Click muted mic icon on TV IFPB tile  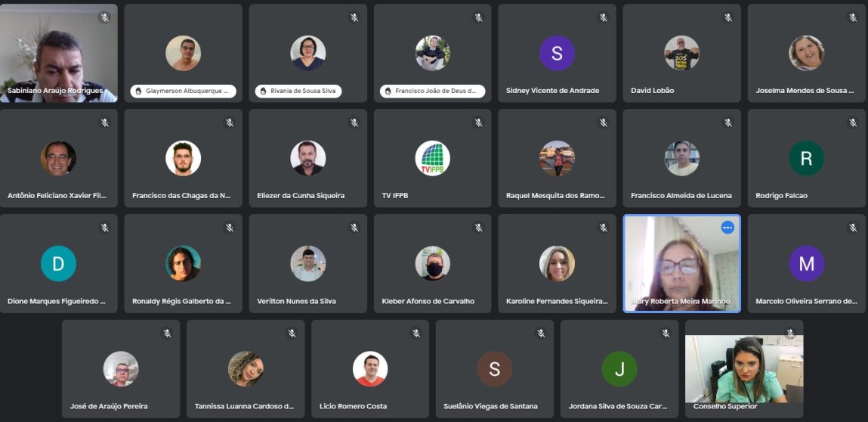pos(479,123)
